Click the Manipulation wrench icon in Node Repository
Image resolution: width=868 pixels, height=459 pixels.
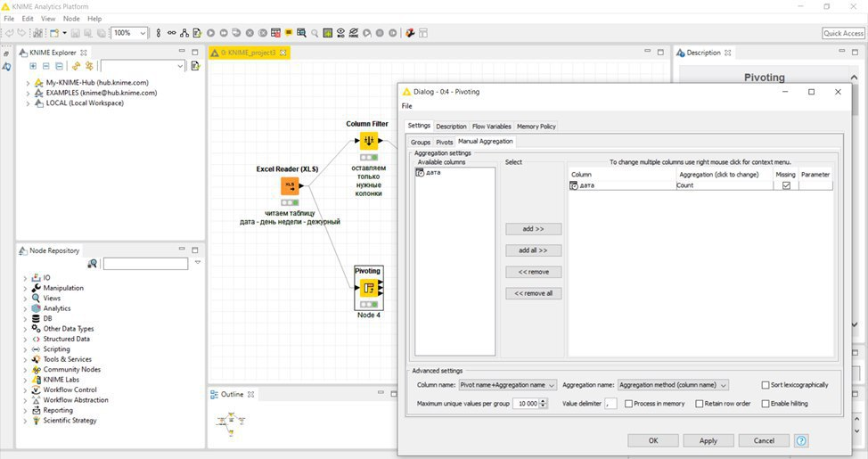point(36,288)
